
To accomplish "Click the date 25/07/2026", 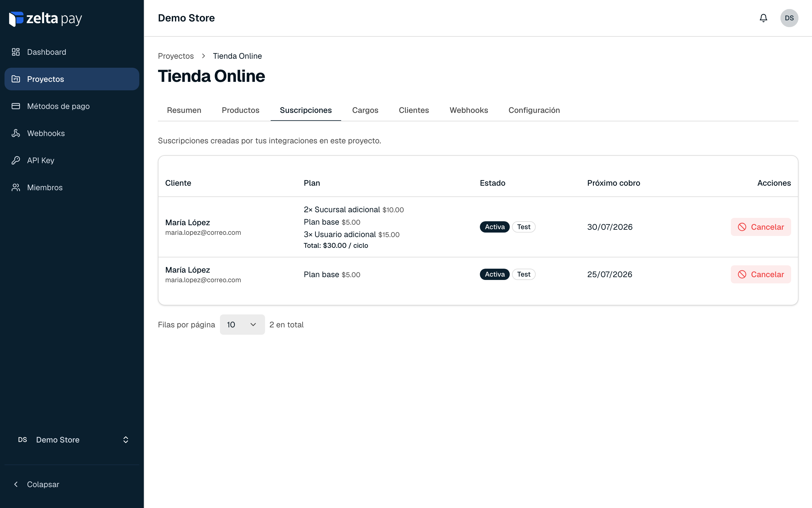I will [x=610, y=275].
